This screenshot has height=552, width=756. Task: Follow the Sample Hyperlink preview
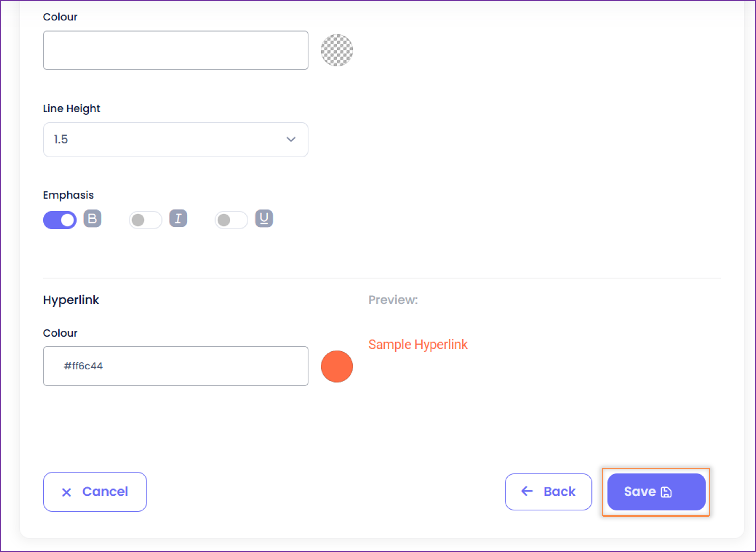click(418, 345)
